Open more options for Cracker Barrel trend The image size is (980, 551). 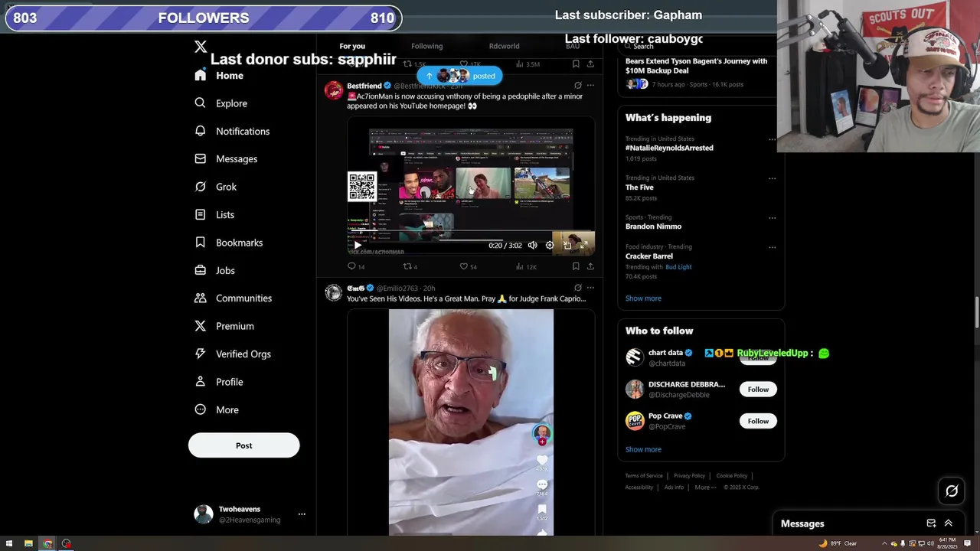772,247
